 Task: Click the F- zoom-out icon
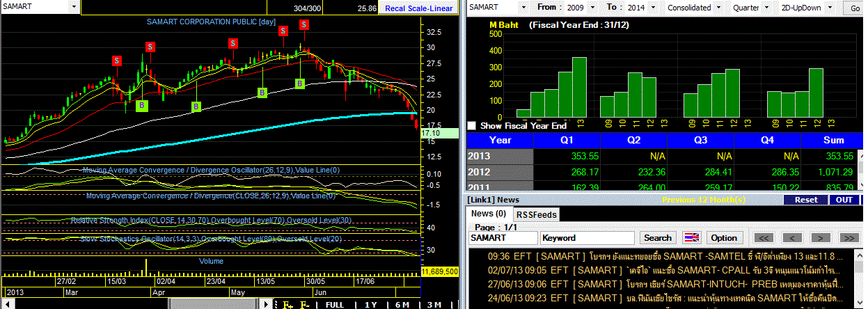click(x=305, y=304)
